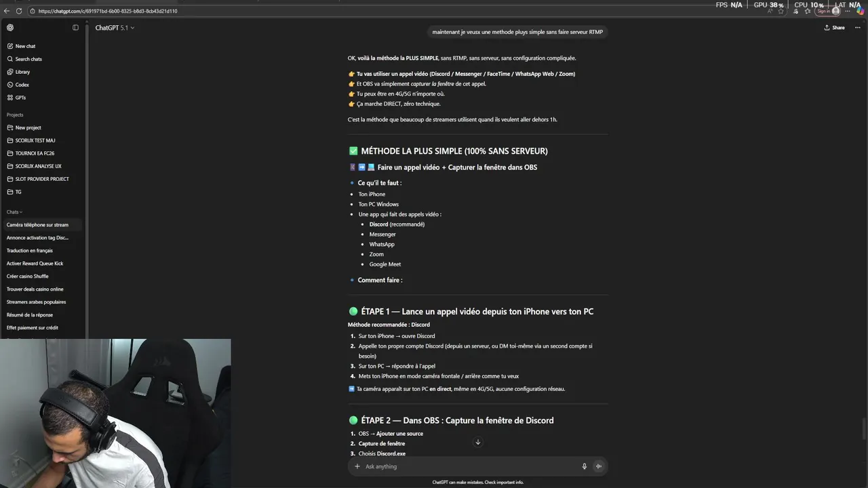Viewport: 868px width, 488px height.
Task: Click the Ton PC Windows list item
Action: (378, 204)
